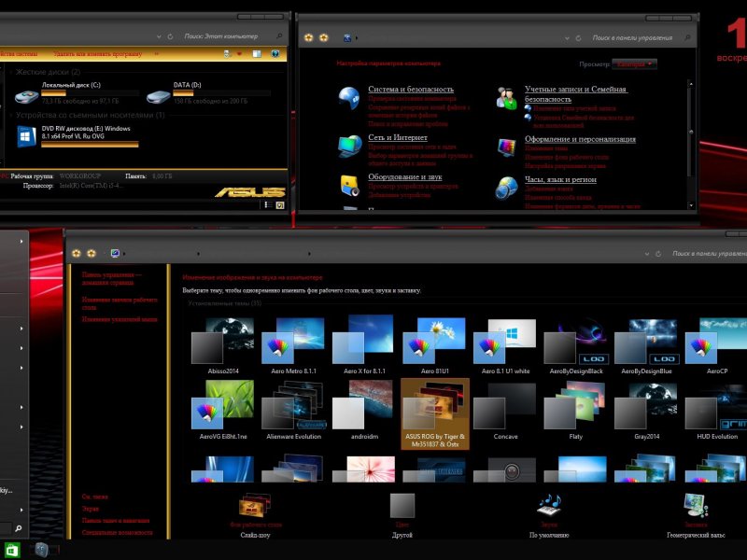This screenshot has width=747, height=560.
Task: Open the green Start button on the taskbar
Action: coord(10,551)
